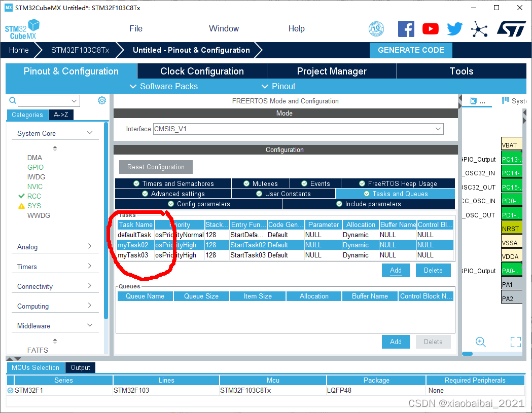532x413 pixels.
Task: Go to the Home breadcrumb
Action: 19,50
